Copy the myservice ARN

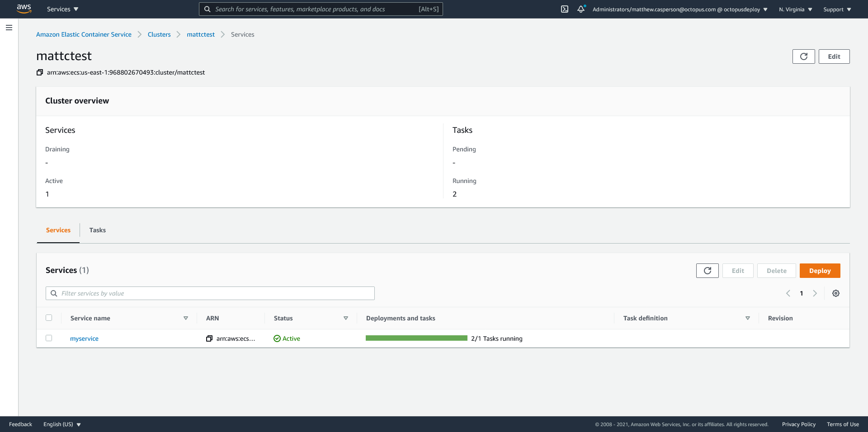[x=209, y=338]
